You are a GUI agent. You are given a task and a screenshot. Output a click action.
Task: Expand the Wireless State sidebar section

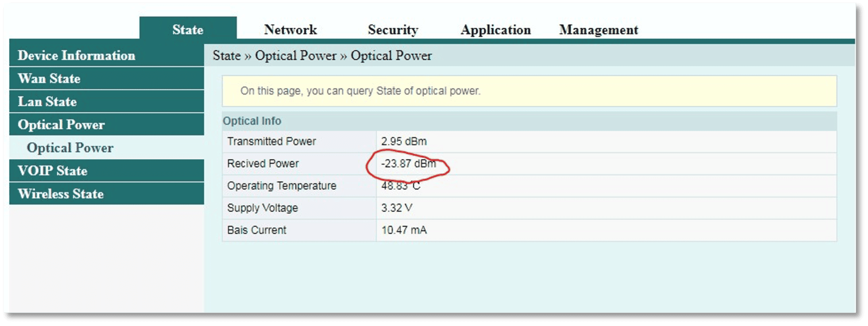61,194
